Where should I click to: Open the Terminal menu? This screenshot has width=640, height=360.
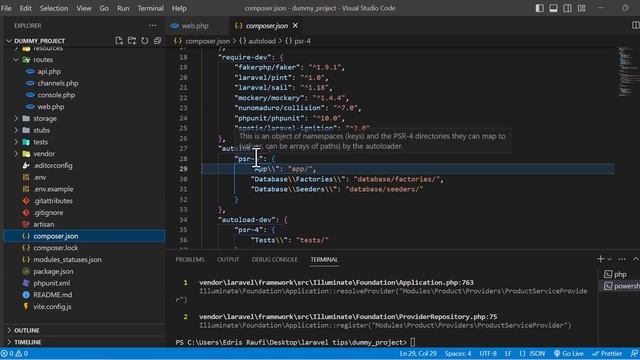[150, 8]
